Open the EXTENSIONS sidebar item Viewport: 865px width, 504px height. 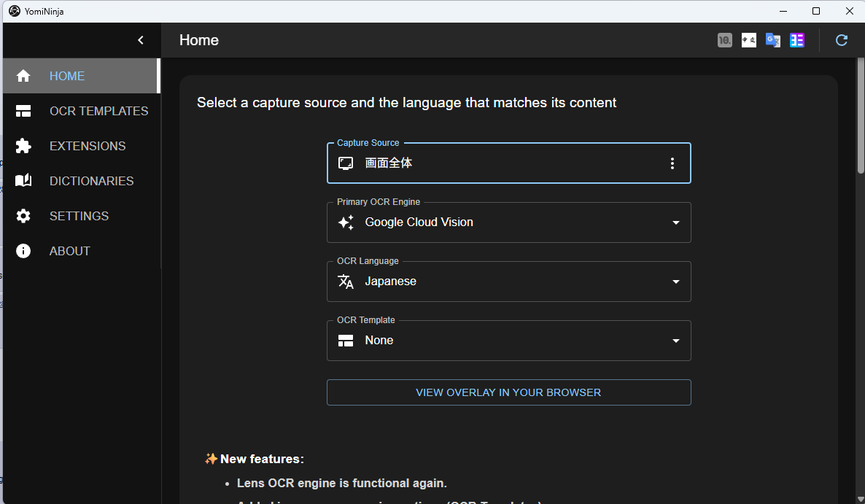88,146
